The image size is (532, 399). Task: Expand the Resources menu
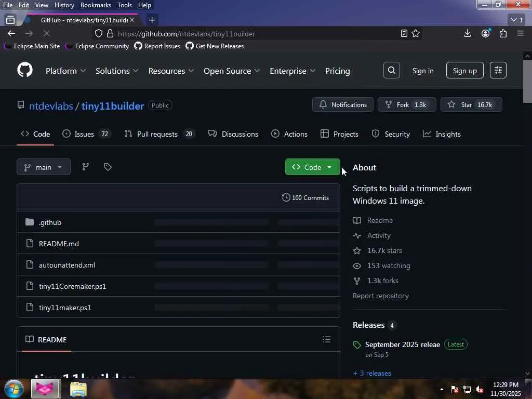tap(171, 71)
